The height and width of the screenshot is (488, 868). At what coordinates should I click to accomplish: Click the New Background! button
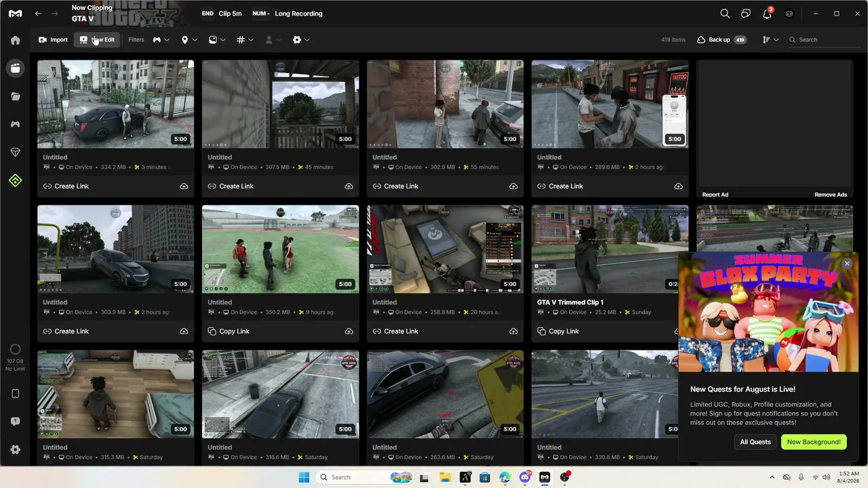tap(814, 442)
